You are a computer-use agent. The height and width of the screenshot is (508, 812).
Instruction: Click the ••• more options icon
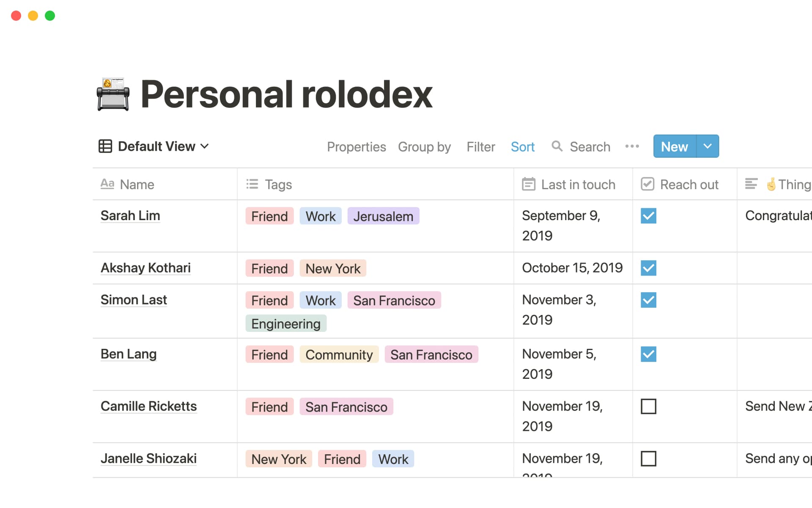tap(632, 146)
